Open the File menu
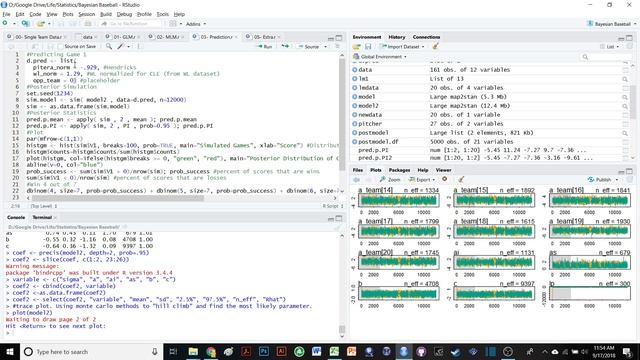The width and height of the screenshot is (640, 360). pos(7,14)
